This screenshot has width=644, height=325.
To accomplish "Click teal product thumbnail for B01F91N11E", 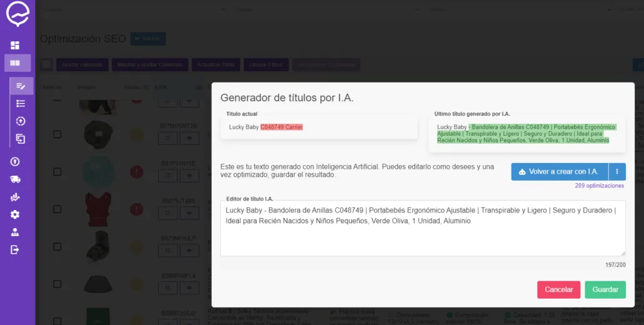I will [98, 172].
